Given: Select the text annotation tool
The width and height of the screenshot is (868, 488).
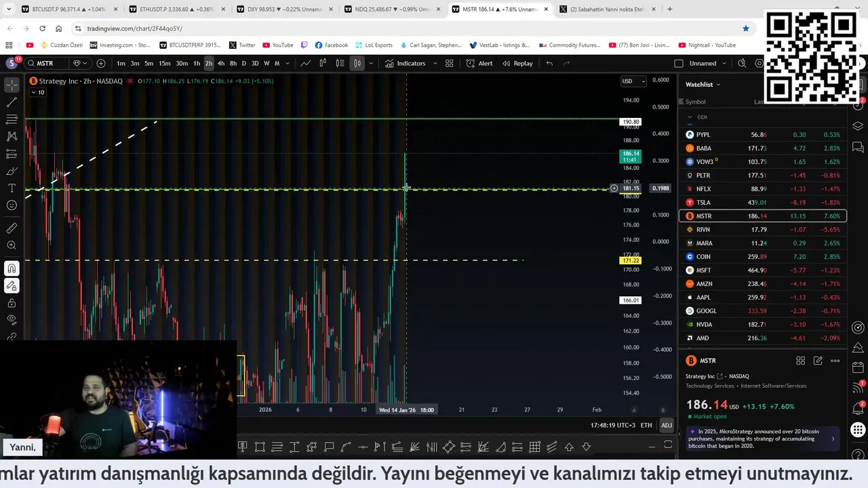Looking at the screenshot, I should pyautogui.click(x=12, y=188).
